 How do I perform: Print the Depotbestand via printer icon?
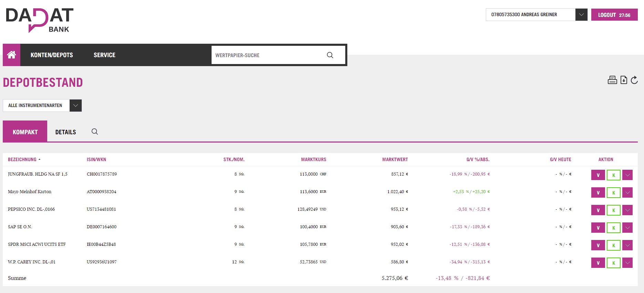(x=612, y=80)
